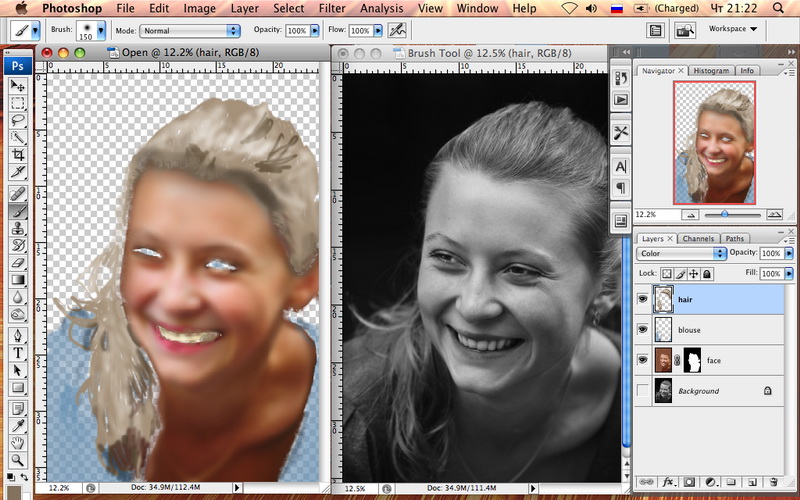Select the Zoom magnifier tool

point(18,459)
